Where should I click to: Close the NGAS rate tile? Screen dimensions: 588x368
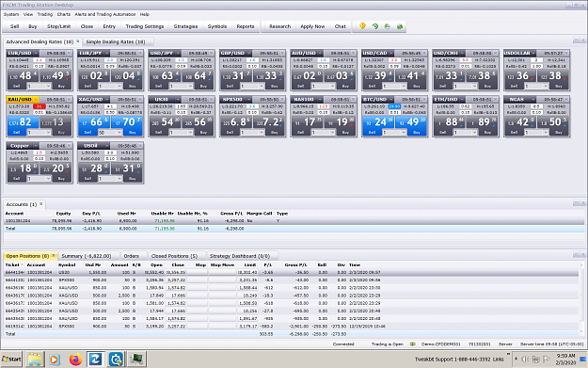click(x=566, y=100)
